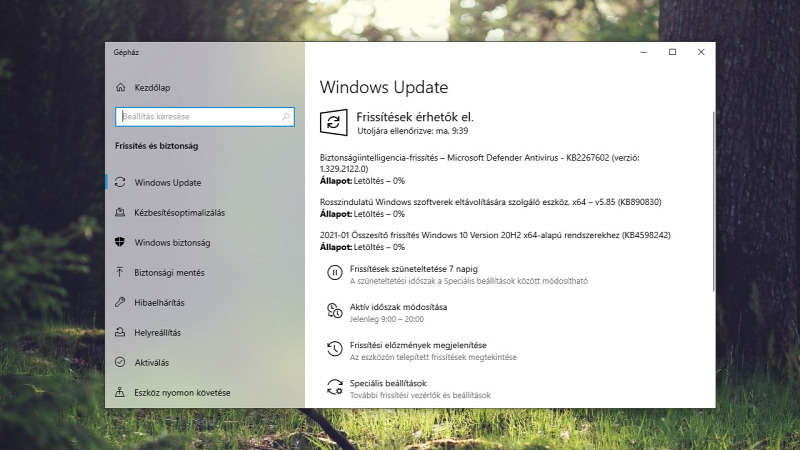Image resolution: width=800 pixels, height=450 pixels.
Task: Click the history icon for Frissítési előzmények
Action: pos(335,349)
